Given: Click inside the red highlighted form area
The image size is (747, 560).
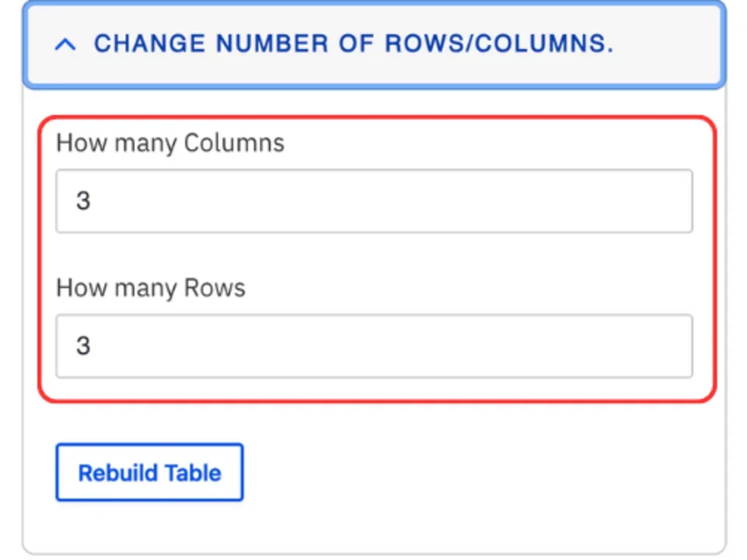Looking at the screenshot, I should point(373,257).
